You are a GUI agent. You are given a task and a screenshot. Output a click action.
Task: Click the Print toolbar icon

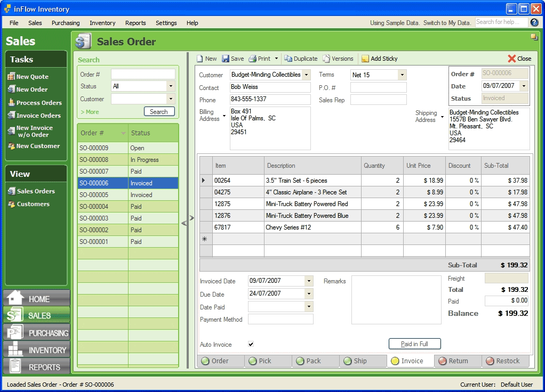pyautogui.click(x=253, y=59)
